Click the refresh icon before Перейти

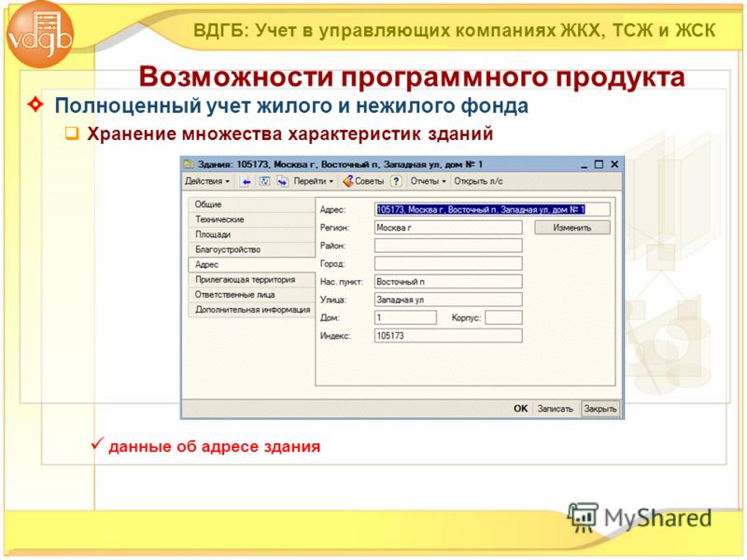point(283,181)
